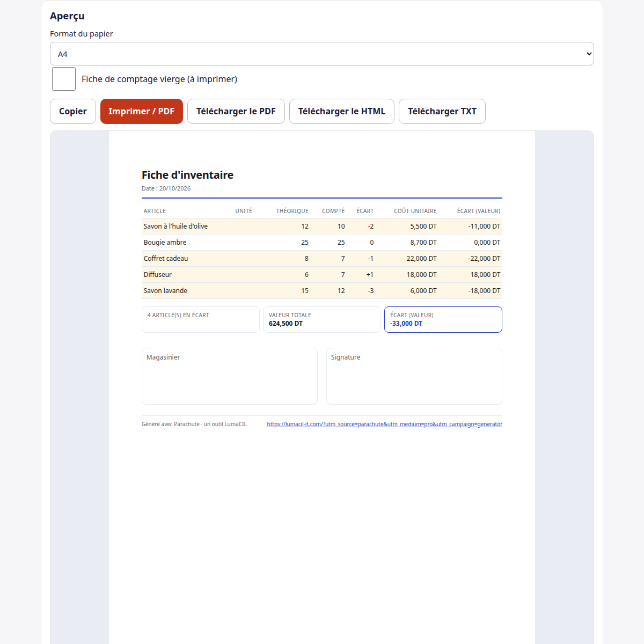
Task: Click the 0,000 DT variance value
Action: (487, 243)
